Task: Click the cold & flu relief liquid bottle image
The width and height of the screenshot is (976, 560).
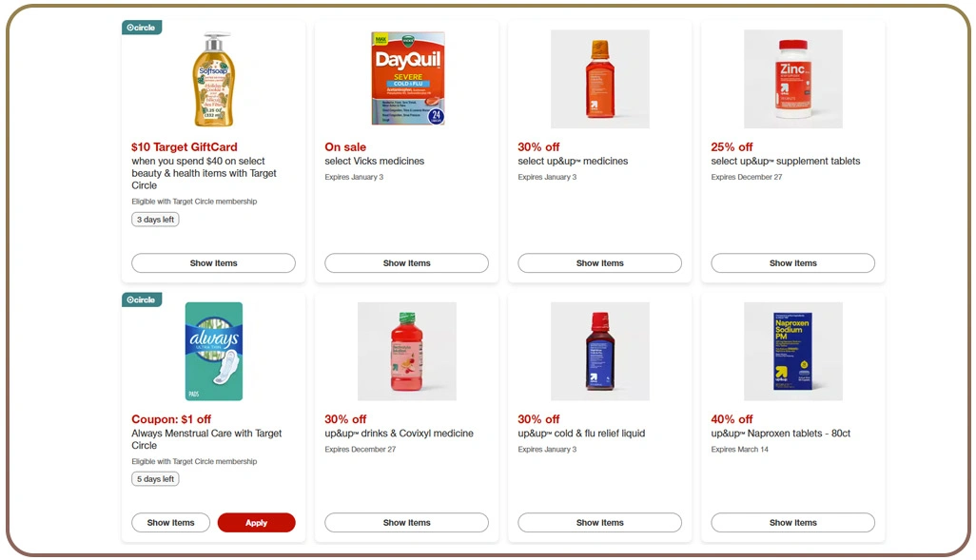Action: 599,351
